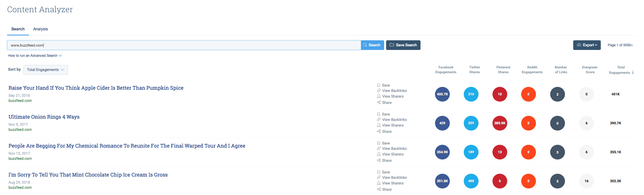Click Save bookmark icon for Mint Chocolate Chip article
This screenshot has width=644, height=195.
tap(379, 172)
